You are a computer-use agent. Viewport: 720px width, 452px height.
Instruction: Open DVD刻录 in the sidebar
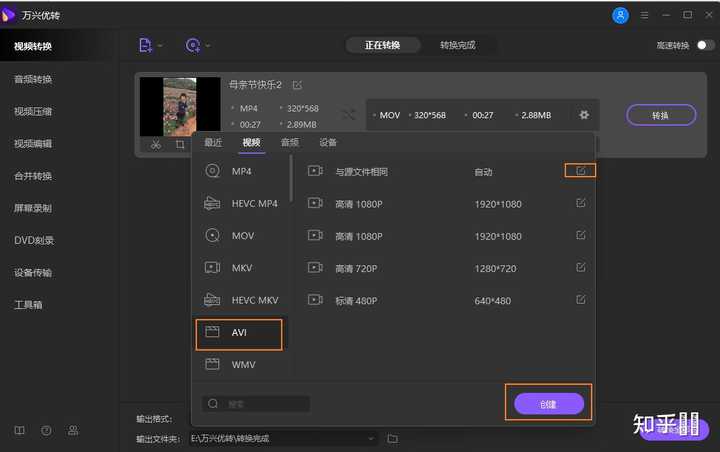coord(34,240)
